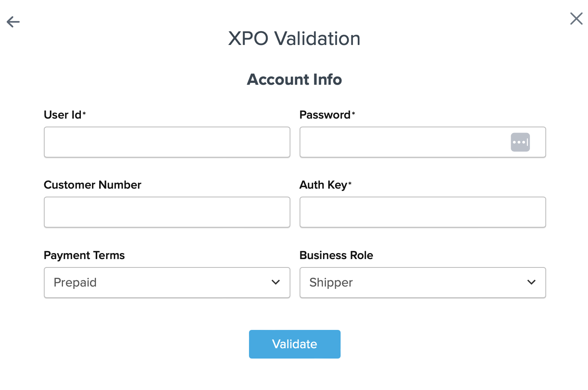Click the Auth Key label text
Image resolution: width=588 pixels, height=390 pixels.
click(323, 185)
